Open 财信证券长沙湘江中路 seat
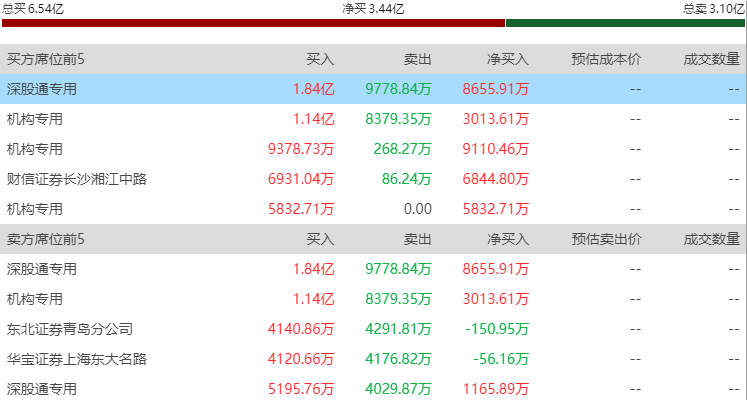 [77, 179]
